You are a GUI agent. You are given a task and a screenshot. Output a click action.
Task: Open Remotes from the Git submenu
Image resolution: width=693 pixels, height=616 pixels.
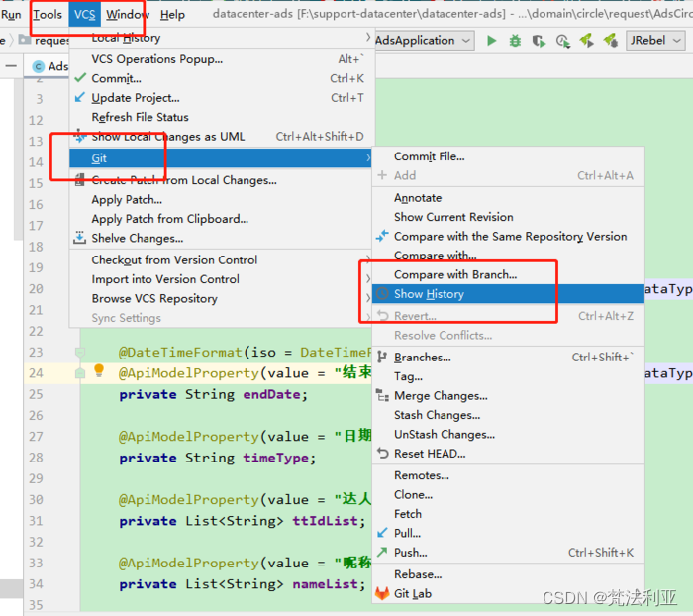click(x=508, y=475)
